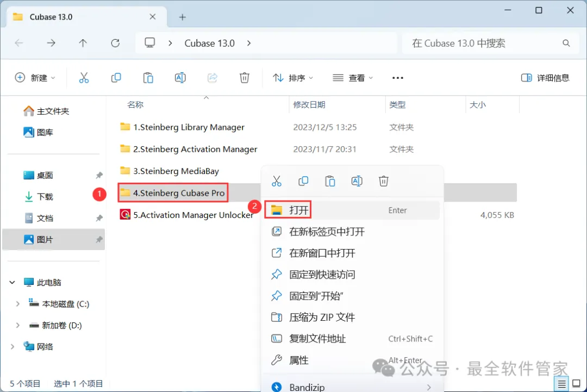Unpin 文档 from quick access
This screenshot has height=392, width=587.
click(x=99, y=218)
